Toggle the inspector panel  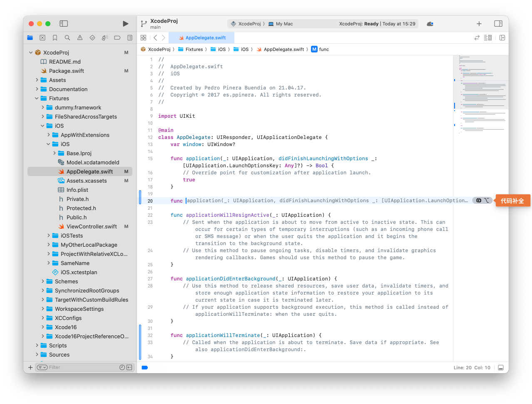pyautogui.click(x=498, y=24)
